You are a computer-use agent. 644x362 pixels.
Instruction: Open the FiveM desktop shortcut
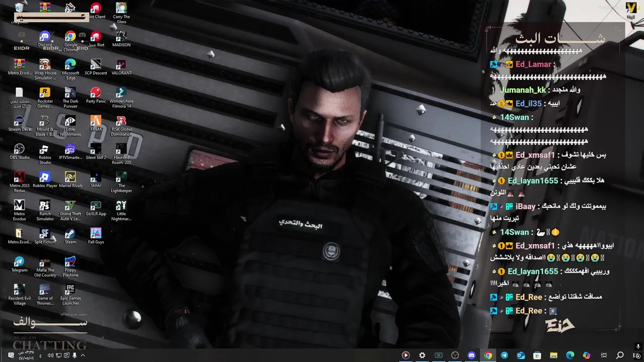point(96,124)
